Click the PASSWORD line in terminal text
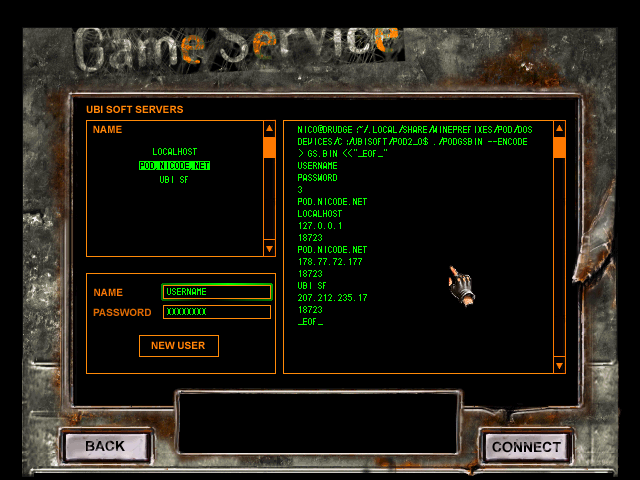640x480 pixels. click(x=317, y=178)
